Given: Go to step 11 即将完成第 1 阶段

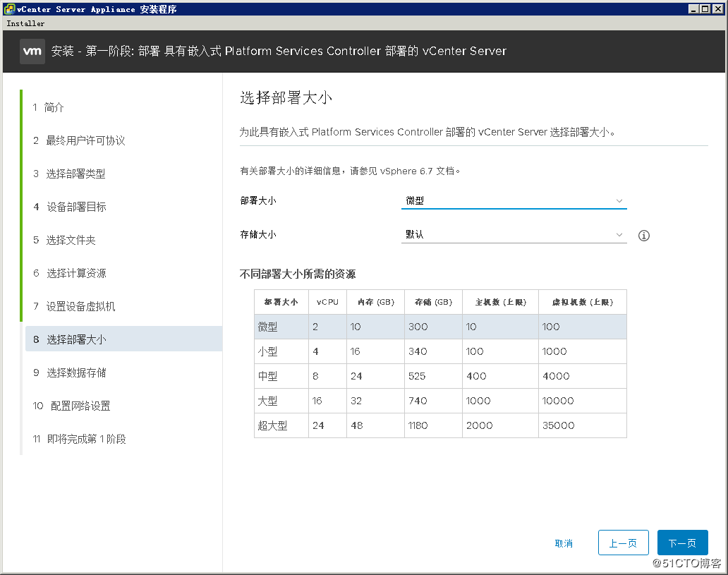Looking at the screenshot, I should tap(80, 439).
